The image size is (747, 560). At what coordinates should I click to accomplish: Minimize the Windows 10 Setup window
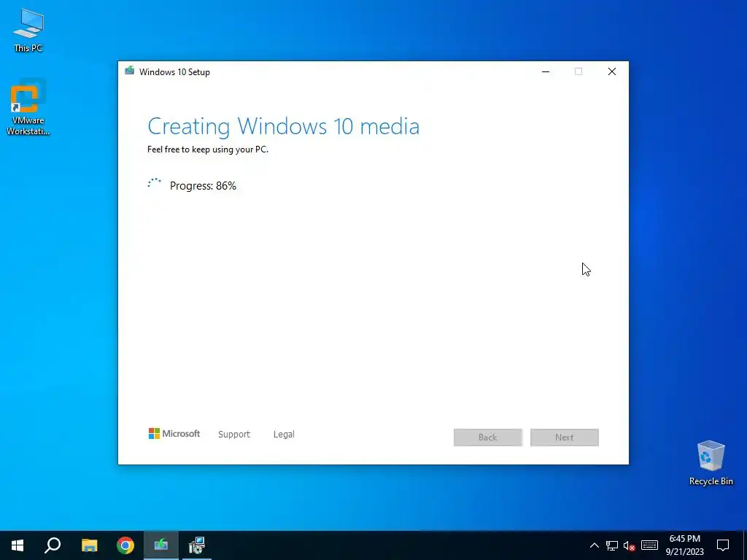click(x=546, y=71)
